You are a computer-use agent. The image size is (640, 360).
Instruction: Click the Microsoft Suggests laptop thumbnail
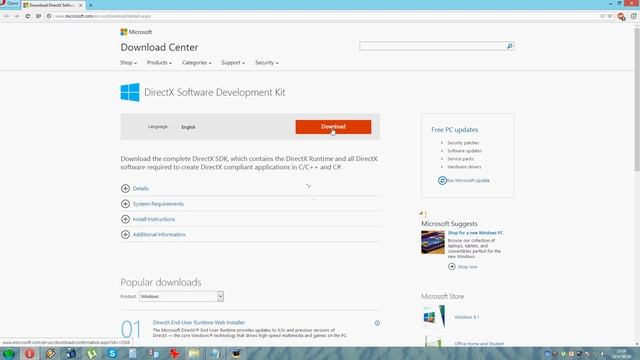[433, 242]
